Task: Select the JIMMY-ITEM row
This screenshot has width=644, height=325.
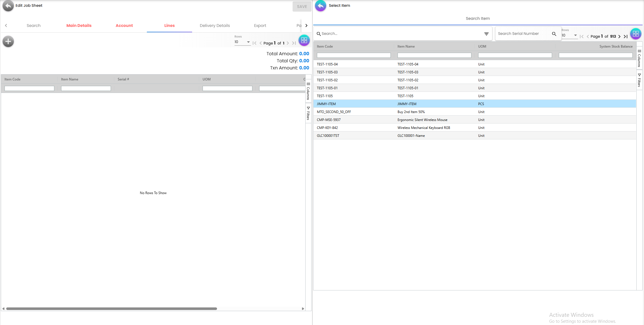Action: coord(475,104)
